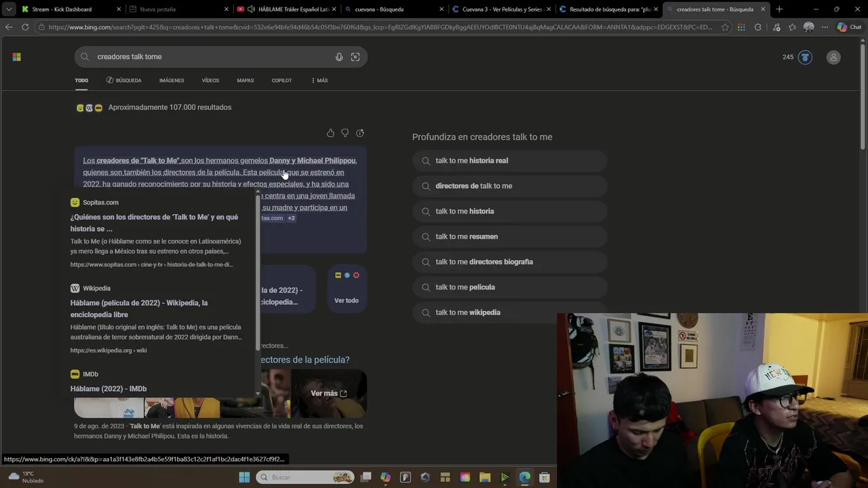The height and width of the screenshot is (488, 868).
Task: Expand the MÁS search filter menu
Action: (319, 81)
